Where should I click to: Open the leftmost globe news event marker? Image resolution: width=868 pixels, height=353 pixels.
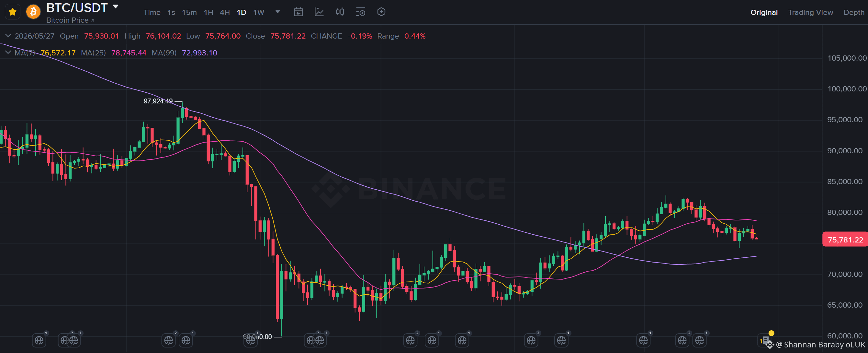pos(39,340)
